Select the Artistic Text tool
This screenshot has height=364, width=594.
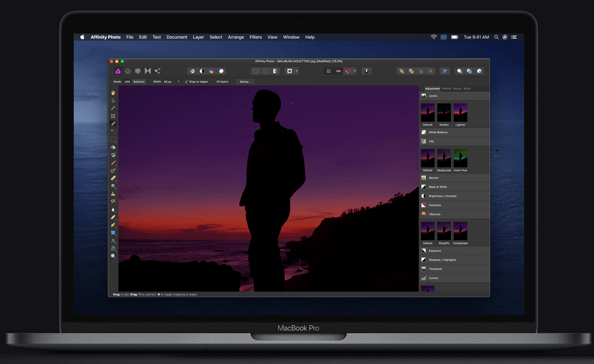click(113, 241)
